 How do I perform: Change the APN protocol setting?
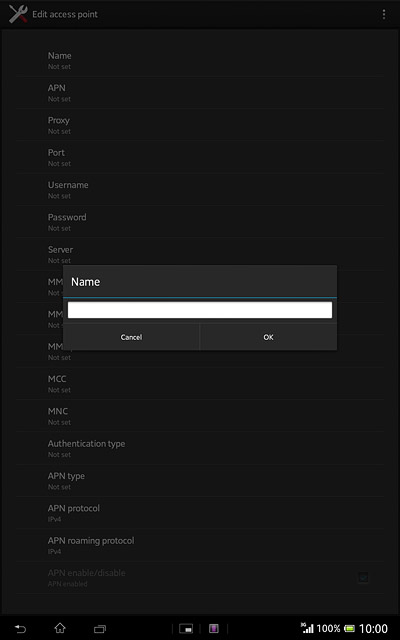coord(200,513)
